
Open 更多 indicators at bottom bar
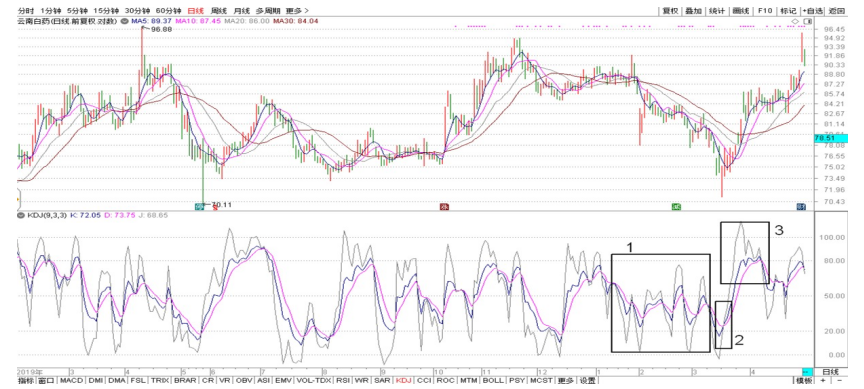[565, 380]
